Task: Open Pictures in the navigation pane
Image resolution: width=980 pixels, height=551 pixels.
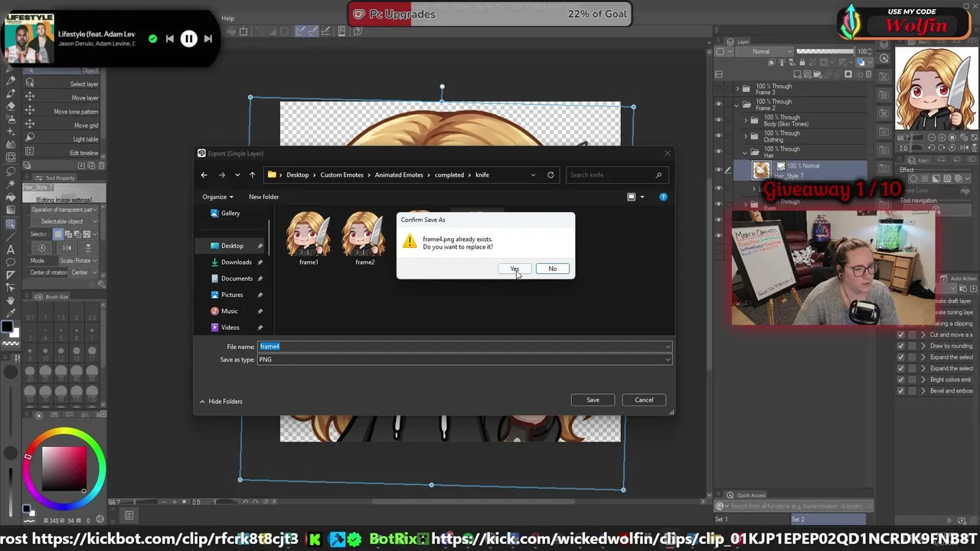Action: 232,295
